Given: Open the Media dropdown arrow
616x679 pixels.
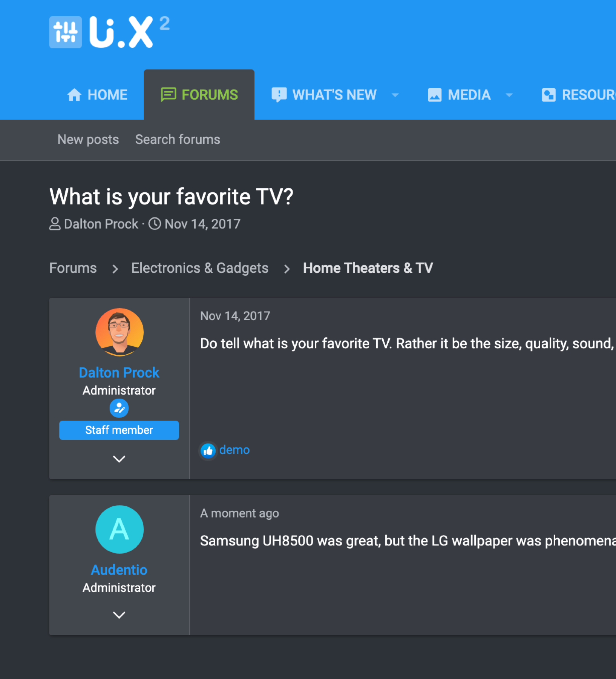Looking at the screenshot, I should coord(509,95).
